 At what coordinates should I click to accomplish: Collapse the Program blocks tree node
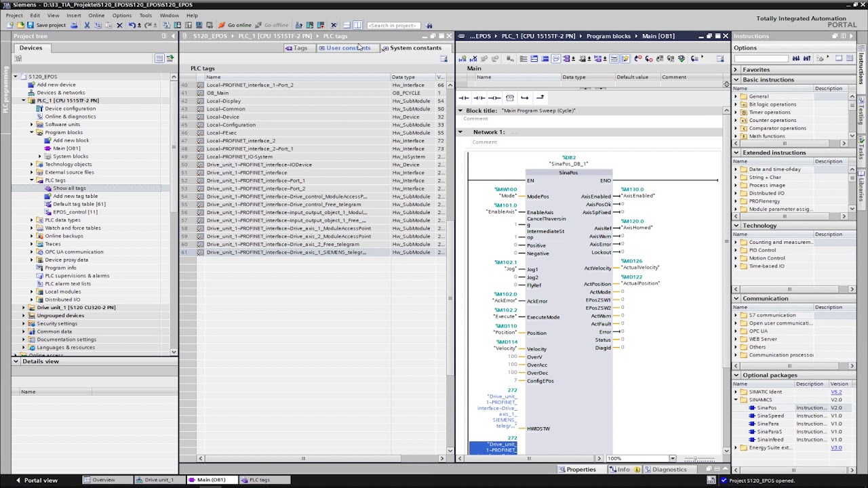point(31,133)
